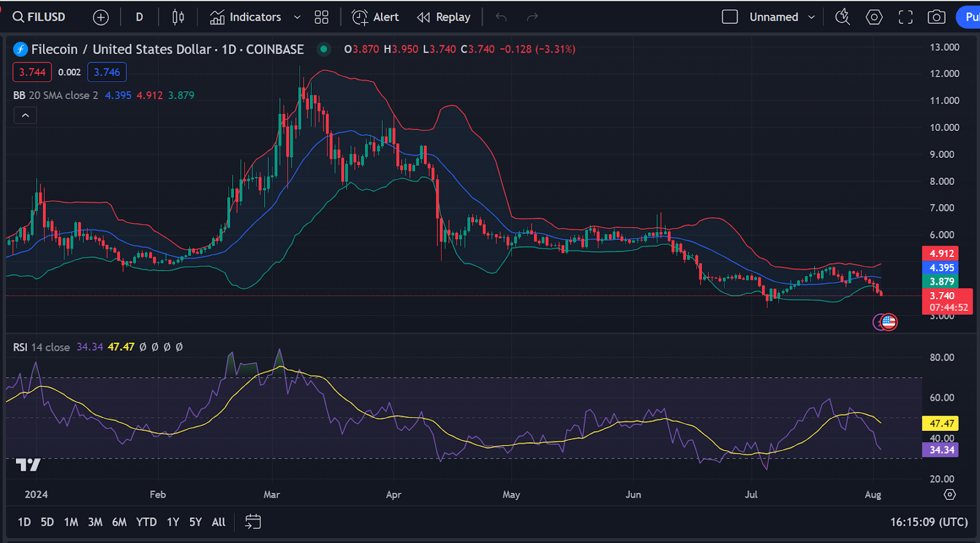Click the 3.746 buy price box
The image size is (980, 543).
point(107,72)
